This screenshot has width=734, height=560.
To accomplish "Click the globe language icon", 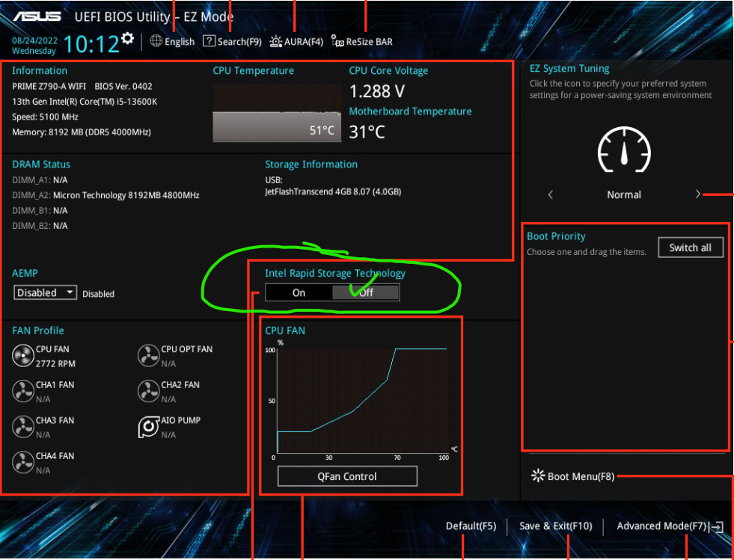I will (x=156, y=41).
